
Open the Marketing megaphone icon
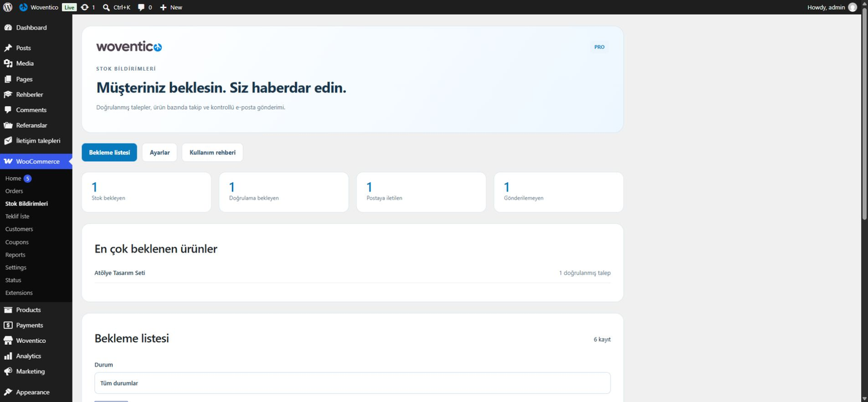click(8, 372)
